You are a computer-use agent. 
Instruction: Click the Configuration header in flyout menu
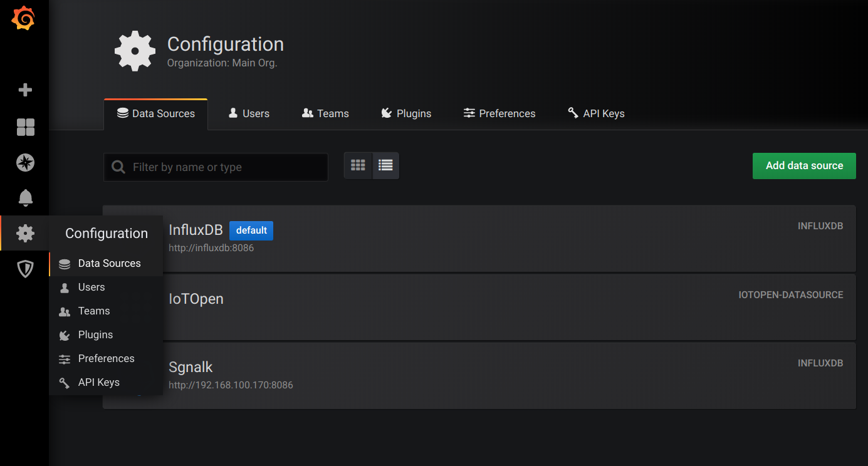(107, 234)
